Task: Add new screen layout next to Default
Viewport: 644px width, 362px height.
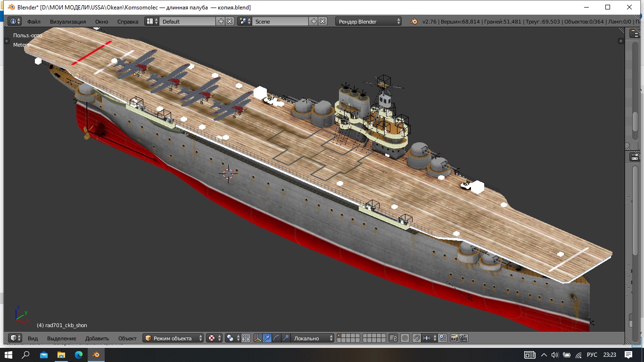Action: (221, 21)
